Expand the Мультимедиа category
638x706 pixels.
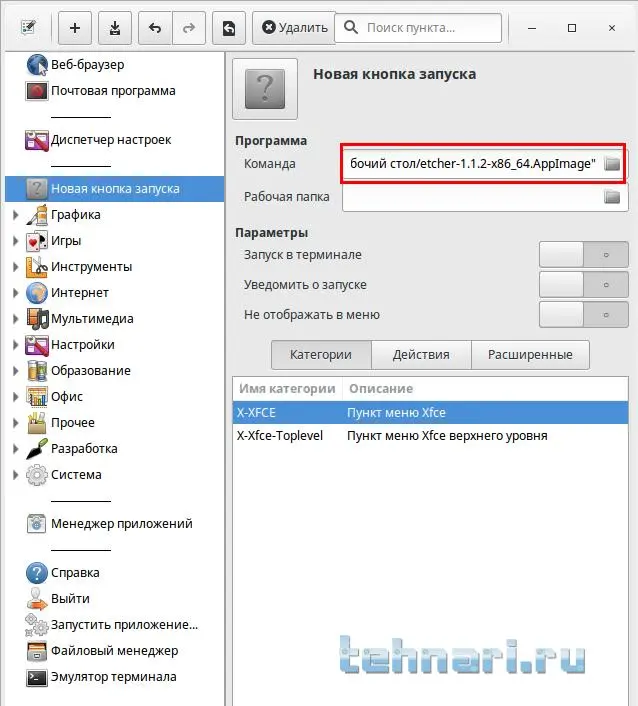point(15,319)
